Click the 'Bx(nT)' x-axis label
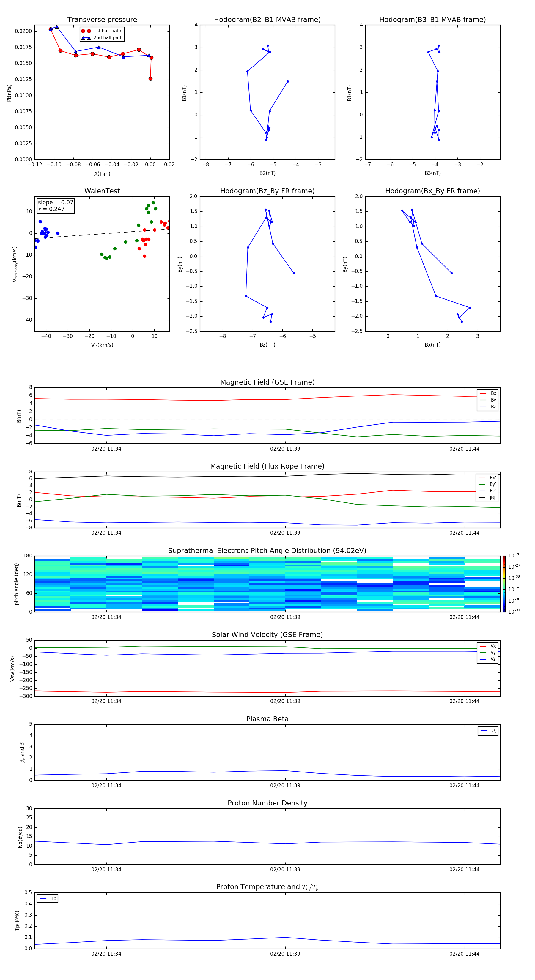Viewport: 535px width, 980px height. (x=432, y=345)
